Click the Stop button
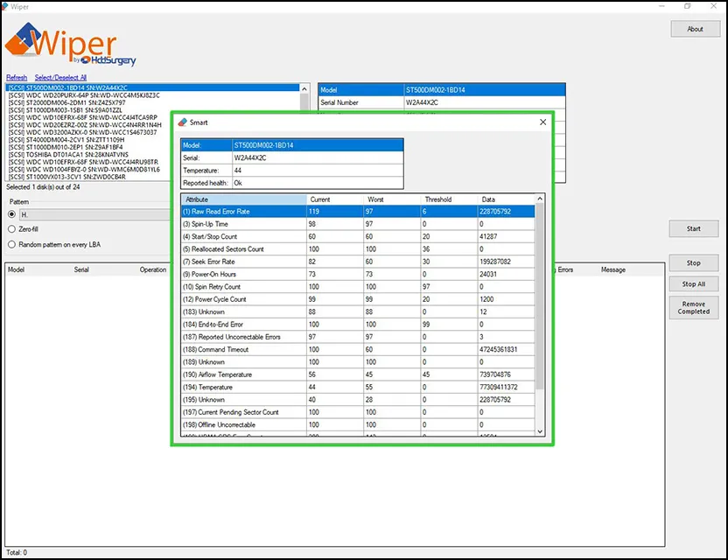 (x=694, y=262)
